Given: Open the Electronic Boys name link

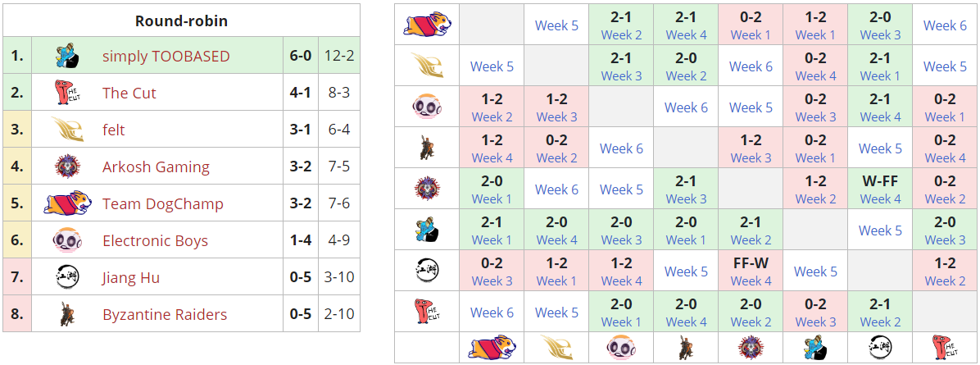Looking at the screenshot, I should pos(155,241).
